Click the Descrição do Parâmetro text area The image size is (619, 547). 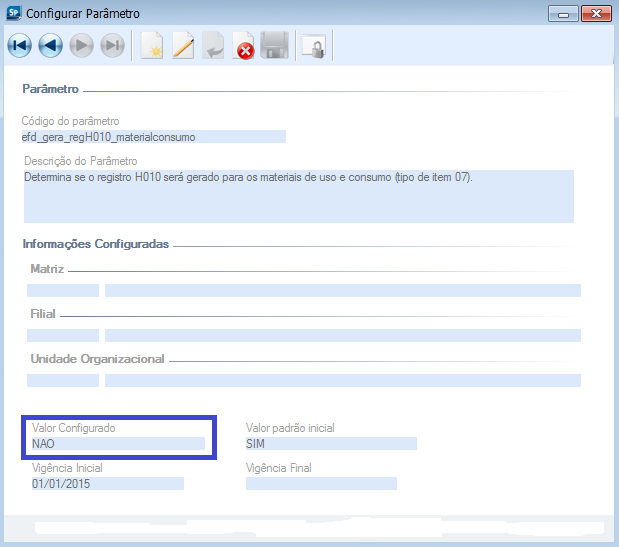(x=299, y=196)
